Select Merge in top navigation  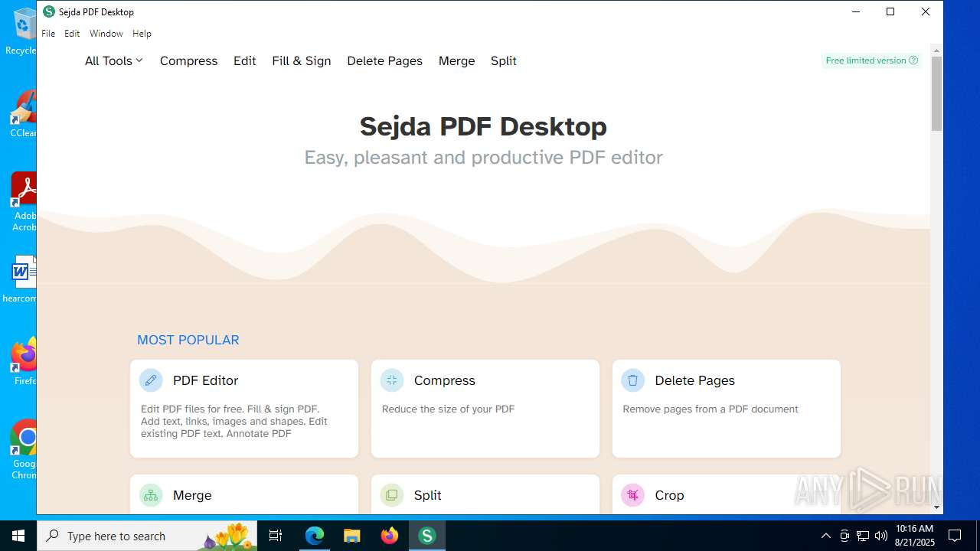[456, 61]
